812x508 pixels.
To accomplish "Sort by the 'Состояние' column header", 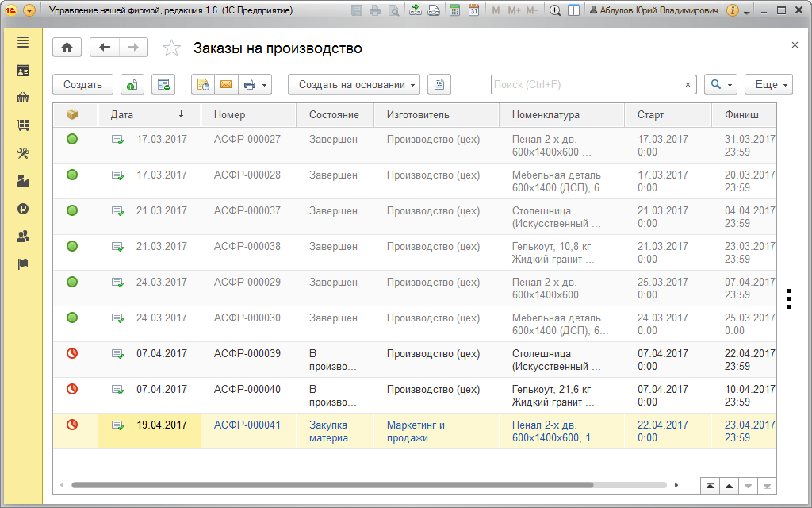I will tap(335, 114).
